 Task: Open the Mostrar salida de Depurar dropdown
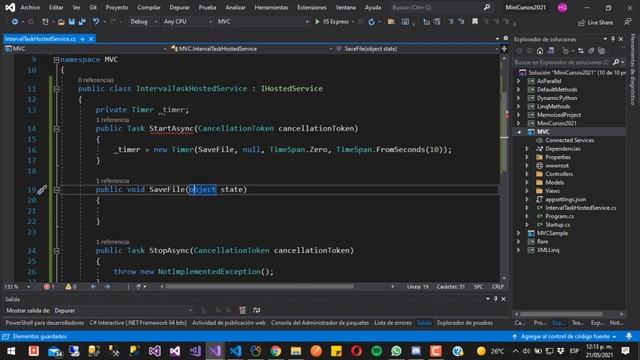pyautogui.click(x=122, y=311)
